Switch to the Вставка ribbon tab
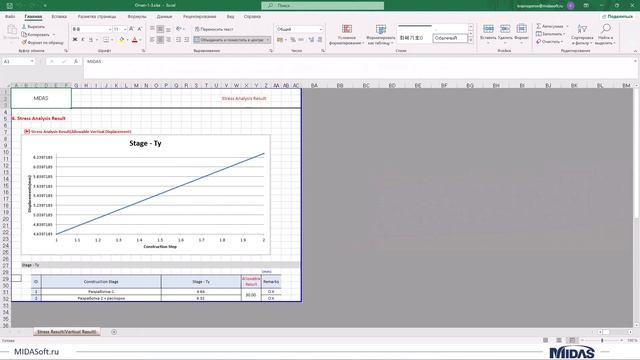Image resolution: width=640 pixels, height=360 pixels. 59,17
